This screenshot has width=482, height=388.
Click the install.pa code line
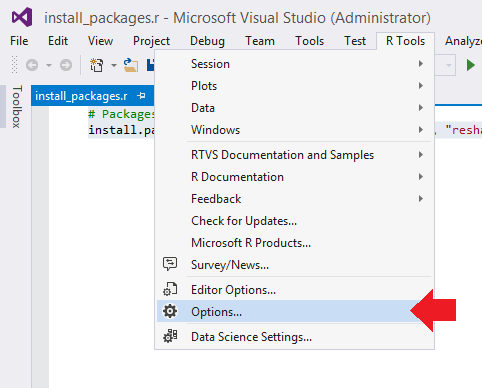[121, 130]
